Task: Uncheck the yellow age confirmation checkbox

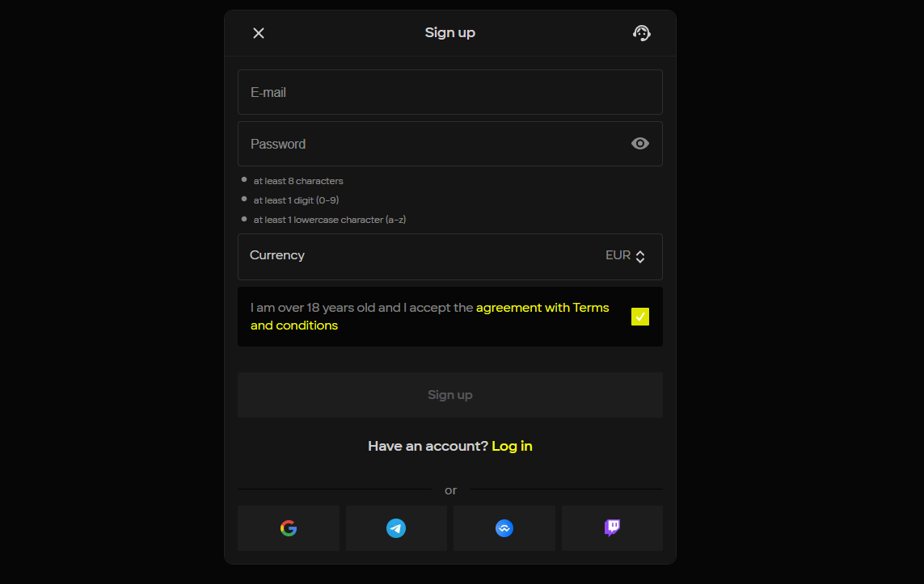Action: coord(639,317)
